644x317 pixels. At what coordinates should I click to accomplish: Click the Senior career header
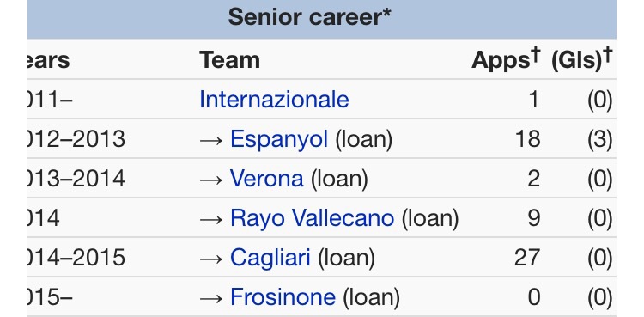click(x=310, y=18)
